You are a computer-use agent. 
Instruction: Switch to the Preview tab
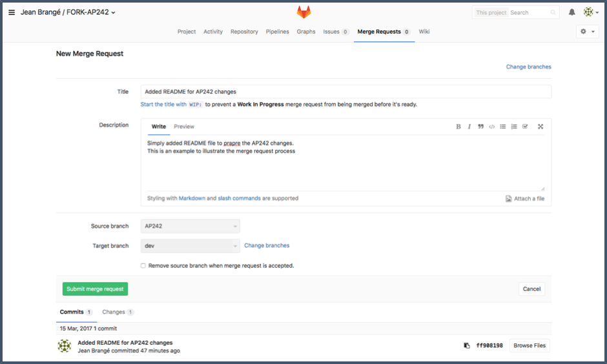coord(184,126)
